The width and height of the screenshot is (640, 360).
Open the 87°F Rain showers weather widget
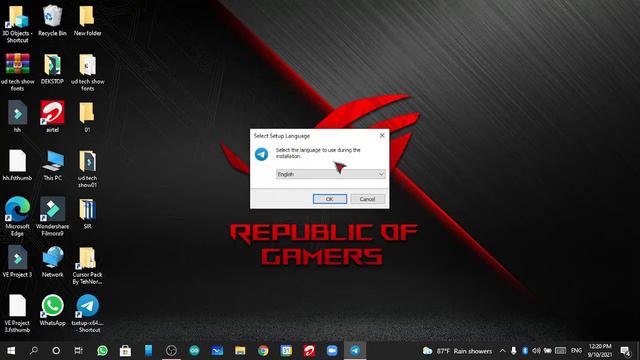[x=457, y=351]
